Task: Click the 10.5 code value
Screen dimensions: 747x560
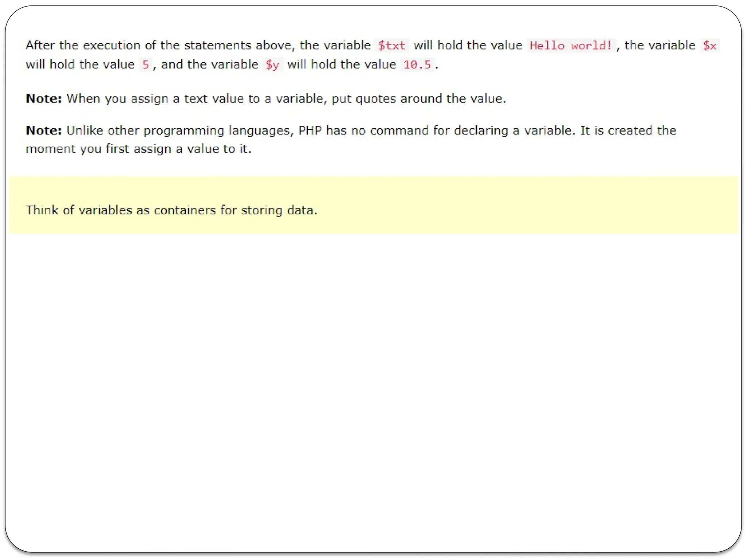Action: tap(417, 65)
